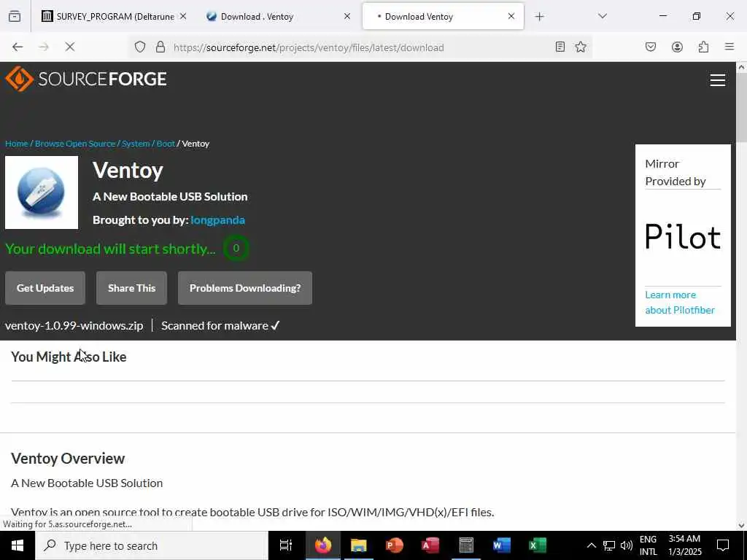Image resolution: width=747 pixels, height=560 pixels.
Task: Click the ENG INTL language indicator
Action: pyautogui.click(x=648, y=545)
